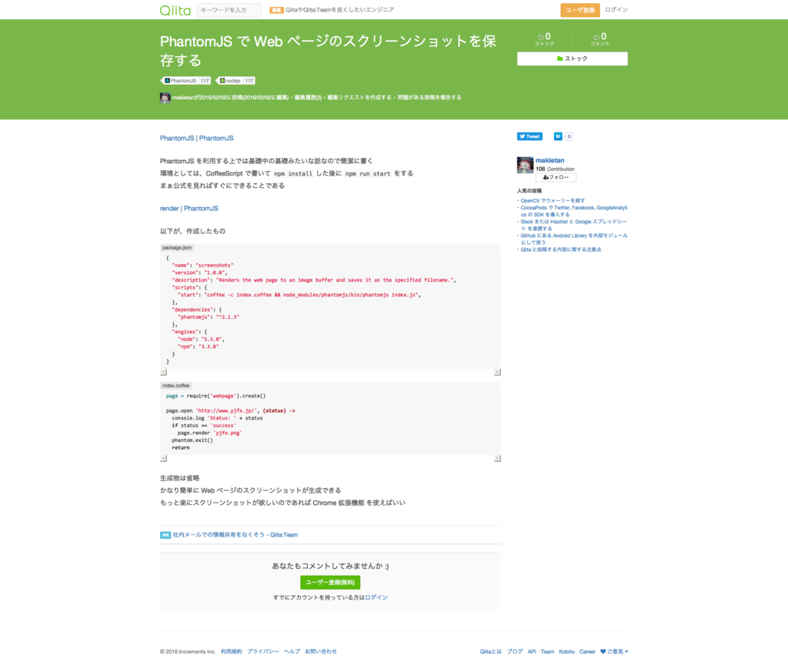Open makietan profile avatar in sidebar
The height and width of the screenshot is (672, 788).
pyautogui.click(x=525, y=165)
